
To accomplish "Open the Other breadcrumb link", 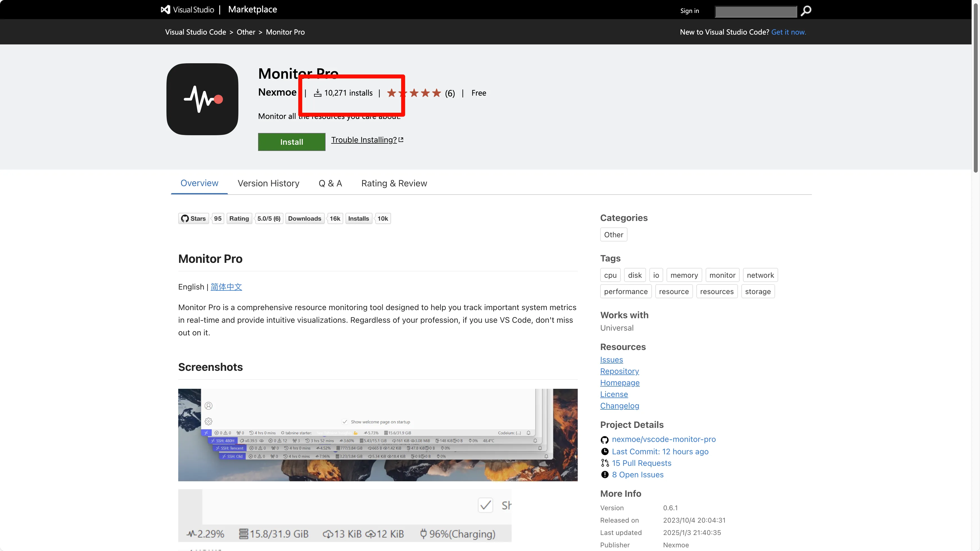I will (246, 32).
